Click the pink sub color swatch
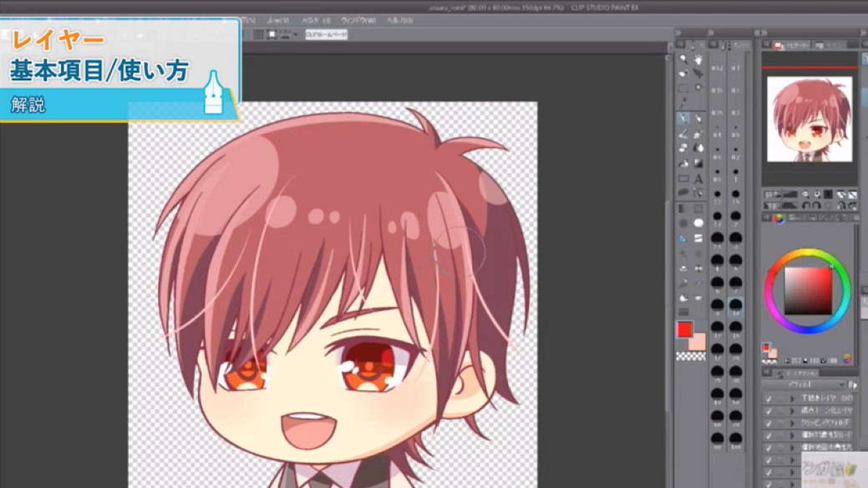Viewport: 868px width, 488px height. point(698,341)
